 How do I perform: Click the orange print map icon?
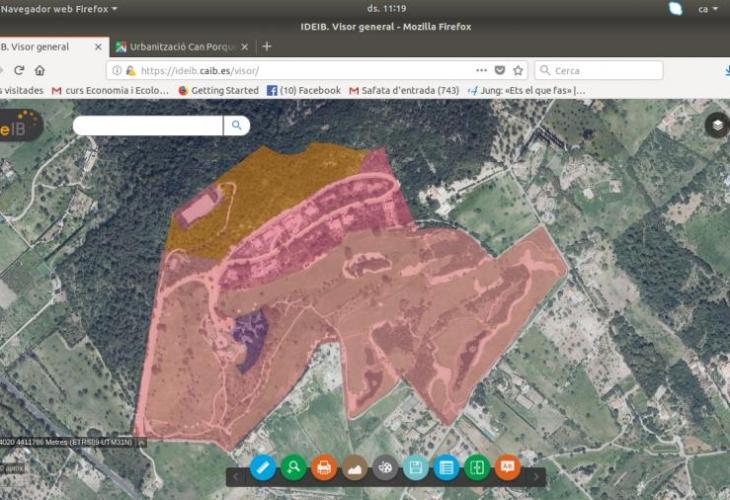coord(323,467)
